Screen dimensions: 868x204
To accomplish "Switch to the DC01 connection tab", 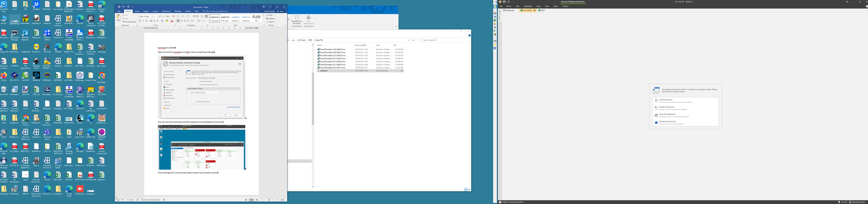I will [542, 10].
